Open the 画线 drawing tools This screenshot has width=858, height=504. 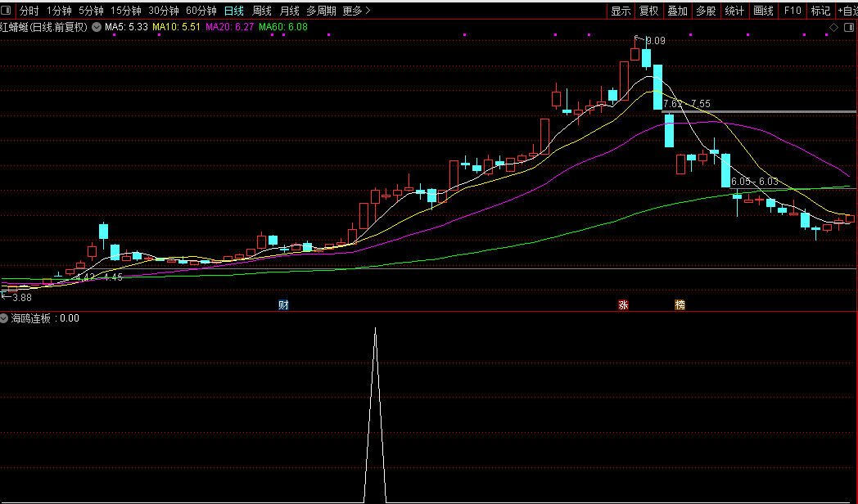coord(763,11)
